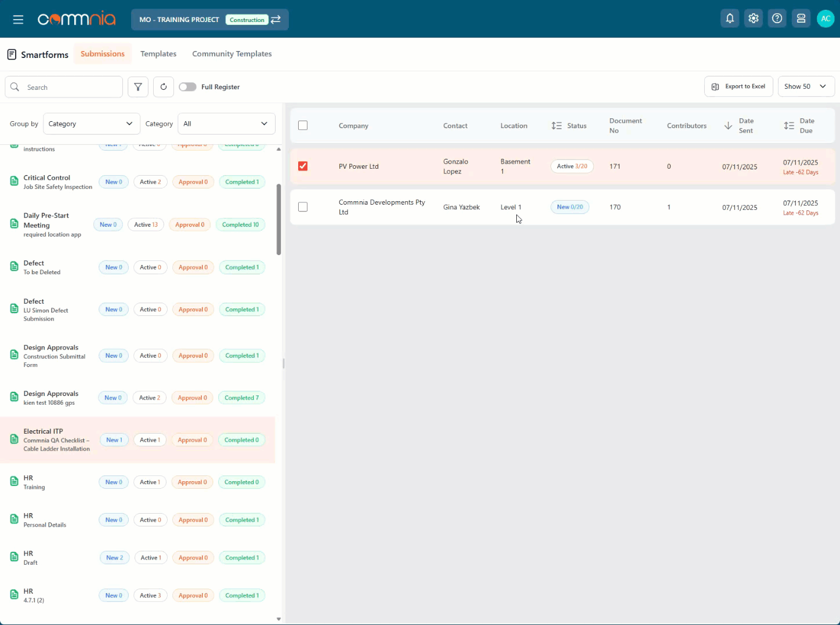Uncheck the PV Power Ltd row checkbox
The height and width of the screenshot is (625, 840).
(303, 166)
